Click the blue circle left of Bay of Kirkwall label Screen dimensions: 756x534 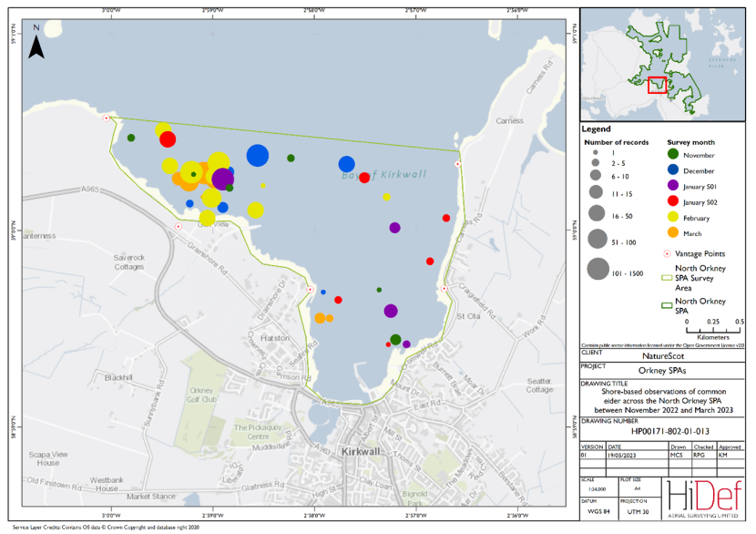[x=347, y=165]
